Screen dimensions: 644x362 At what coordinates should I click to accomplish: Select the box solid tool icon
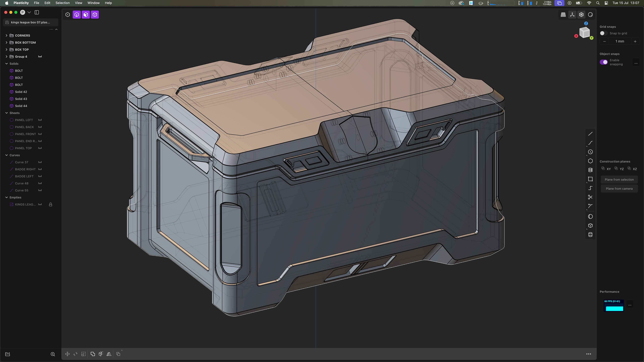(x=590, y=226)
